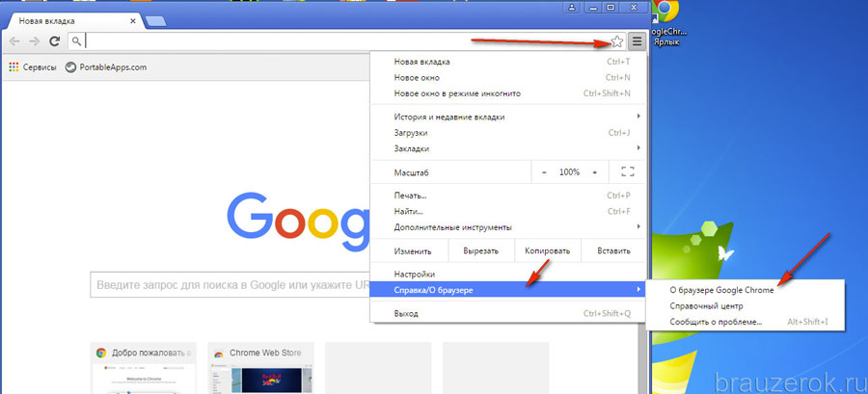Choose Новая вкладка in the menu
The width and height of the screenshot is (868, 394).
point(508,62)
